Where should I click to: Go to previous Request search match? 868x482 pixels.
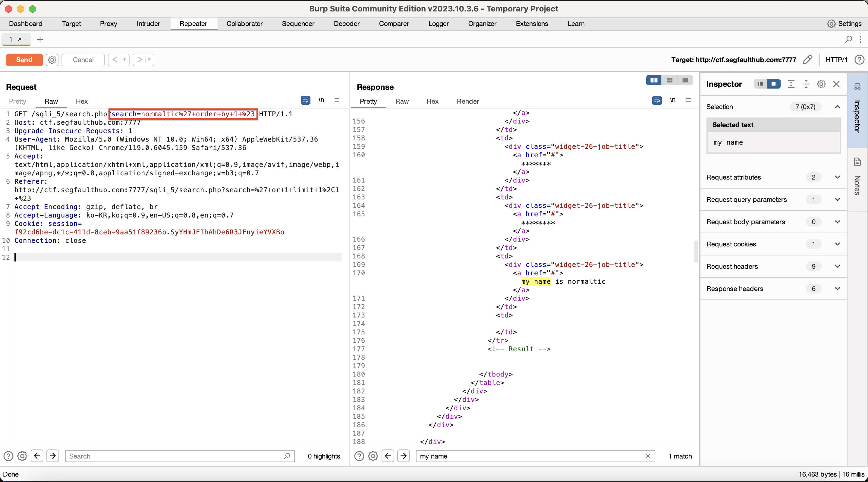[x=37, y=456]
